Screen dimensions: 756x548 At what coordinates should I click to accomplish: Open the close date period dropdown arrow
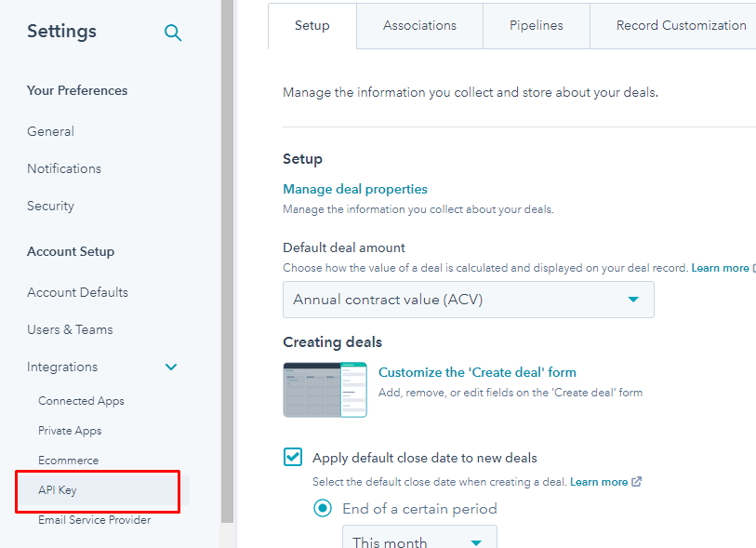476,540
